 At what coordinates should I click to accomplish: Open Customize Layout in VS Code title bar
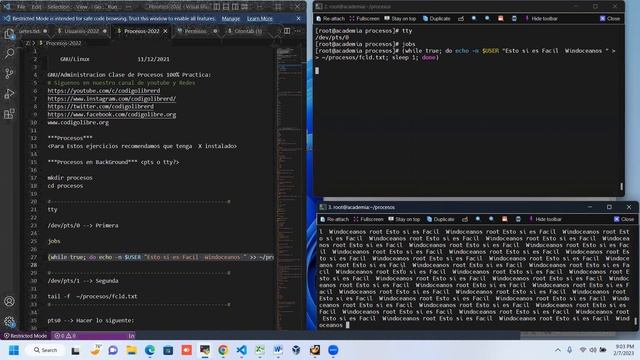click(x=245, y=7)
